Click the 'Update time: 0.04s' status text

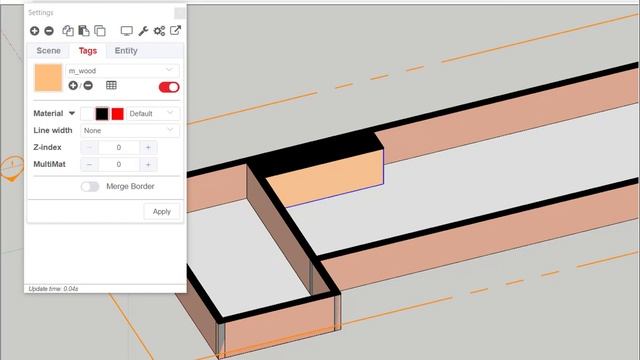pos(53,289)
